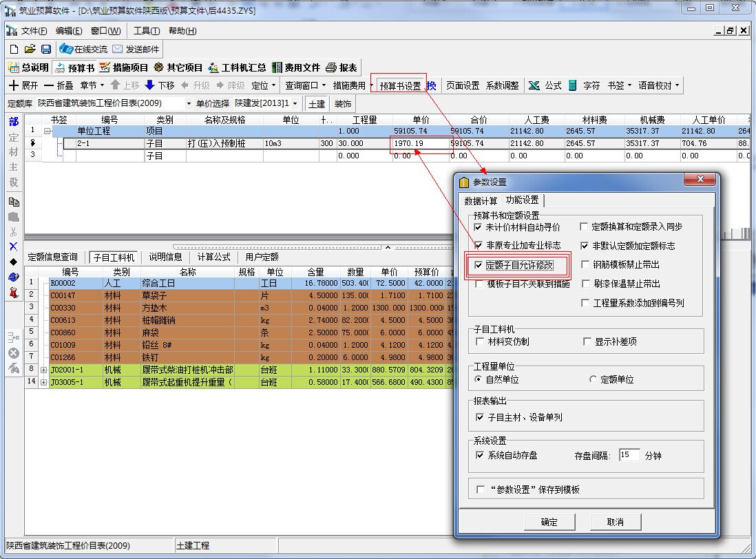Click the calculator icon in toolbar

pos(572,86)
